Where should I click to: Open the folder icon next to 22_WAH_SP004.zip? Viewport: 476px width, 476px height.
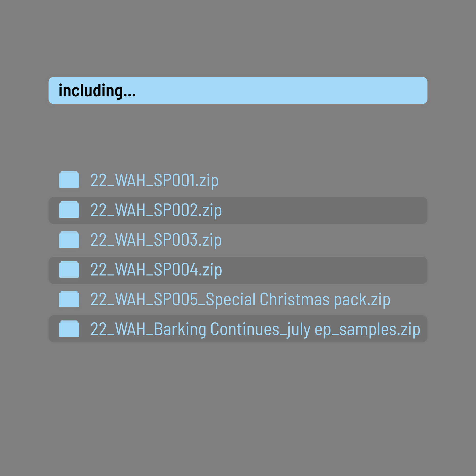point(69,270)
